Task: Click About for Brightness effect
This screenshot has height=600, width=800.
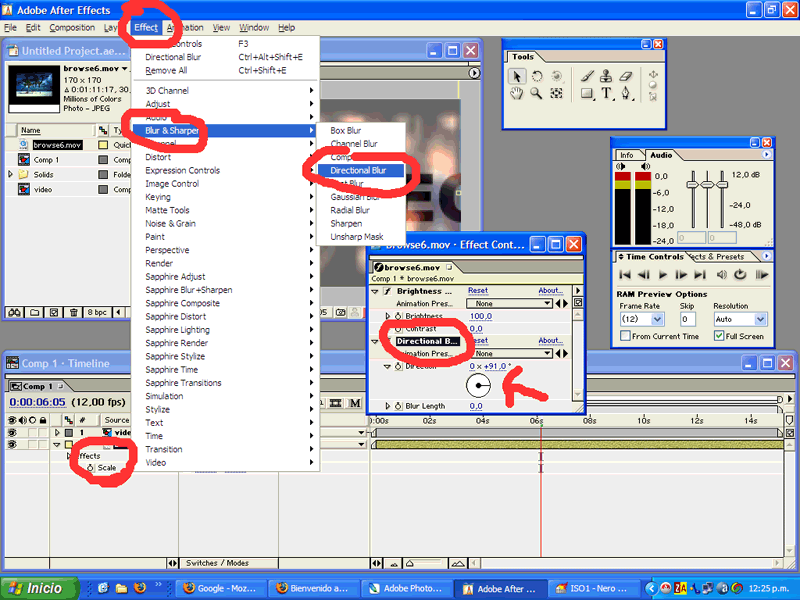Action: 551,290
